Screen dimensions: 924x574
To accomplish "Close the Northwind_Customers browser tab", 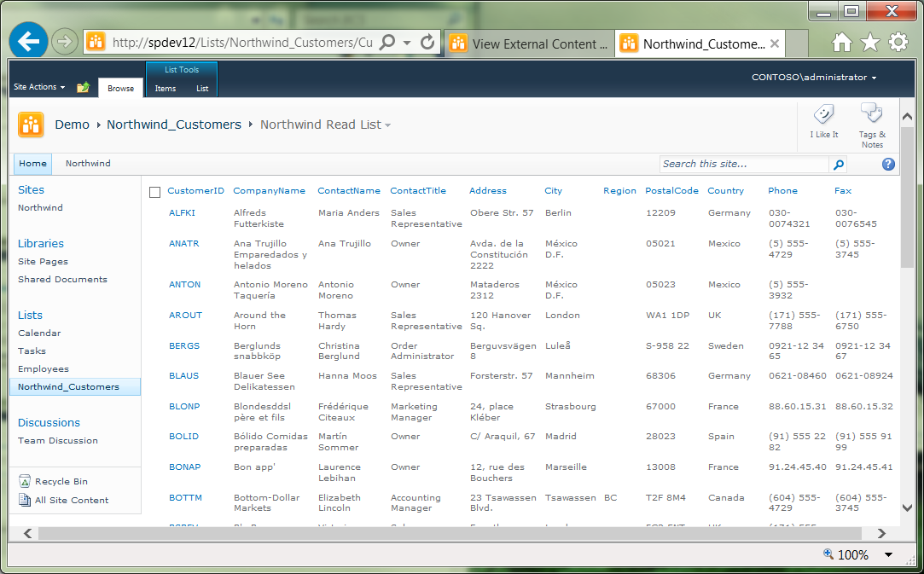I will point(775,43).
